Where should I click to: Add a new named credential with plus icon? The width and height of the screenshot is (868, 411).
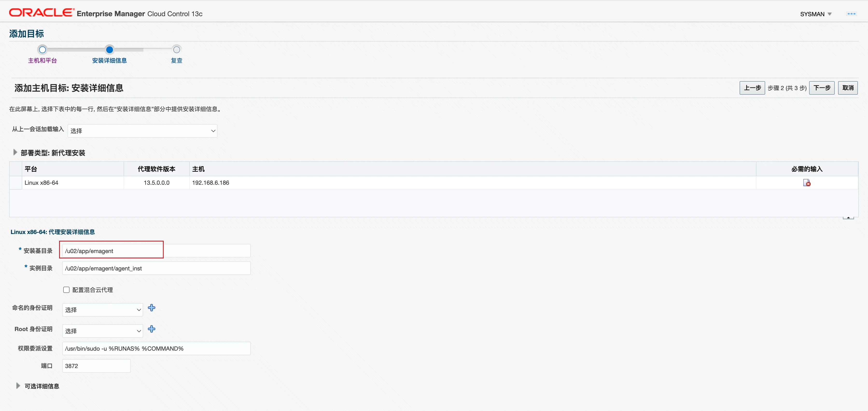click(x=152, y=307)
